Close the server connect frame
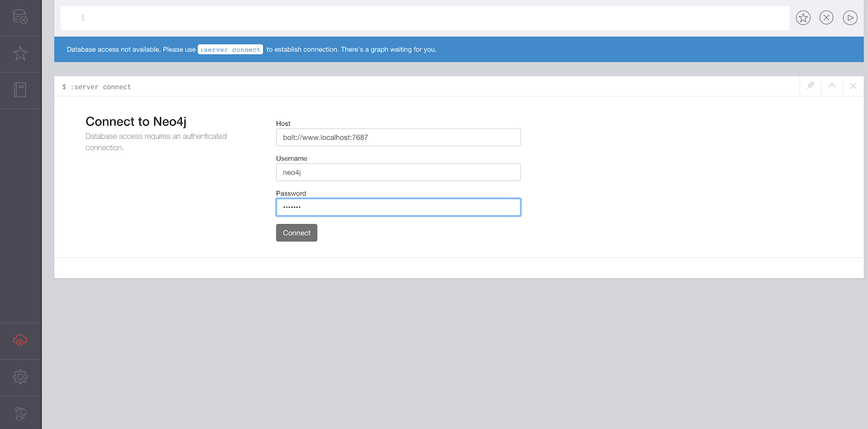The height and width of the screenshot is (429, 868). 853,86
